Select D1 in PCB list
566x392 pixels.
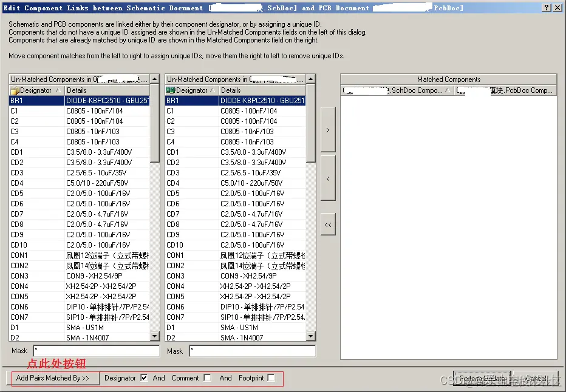click(236, 328)
